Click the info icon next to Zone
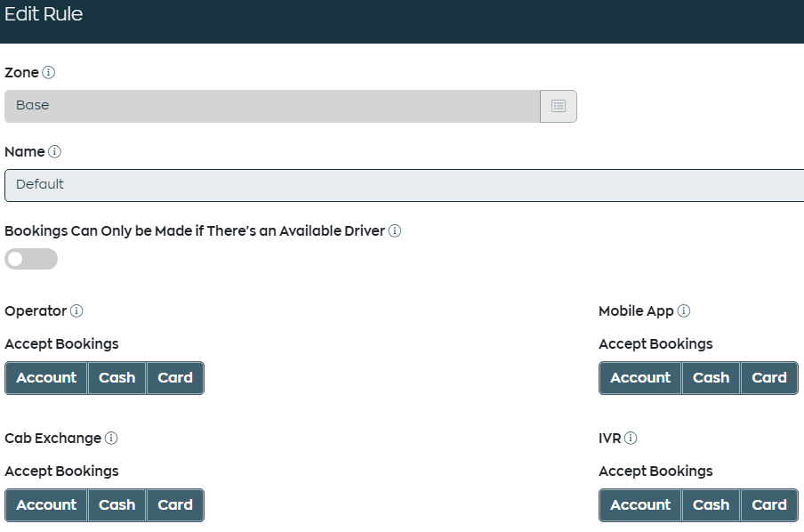 coord(48,72)
